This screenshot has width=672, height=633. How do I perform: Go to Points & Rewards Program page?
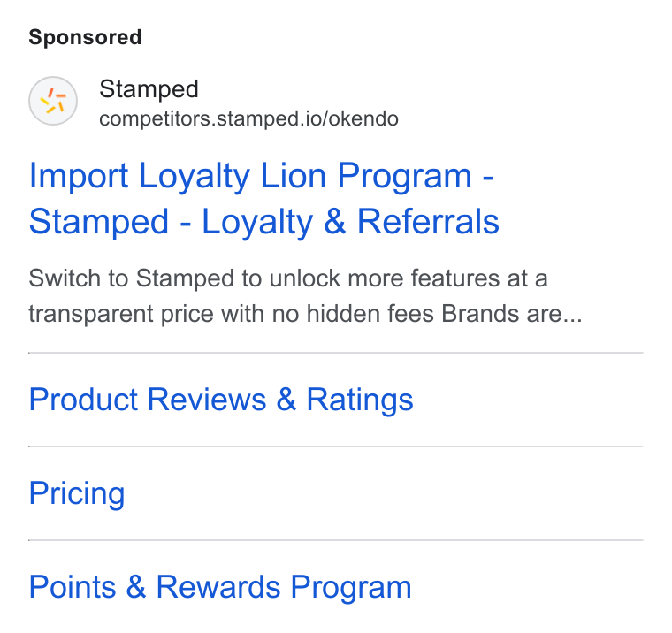pos(220,587)
